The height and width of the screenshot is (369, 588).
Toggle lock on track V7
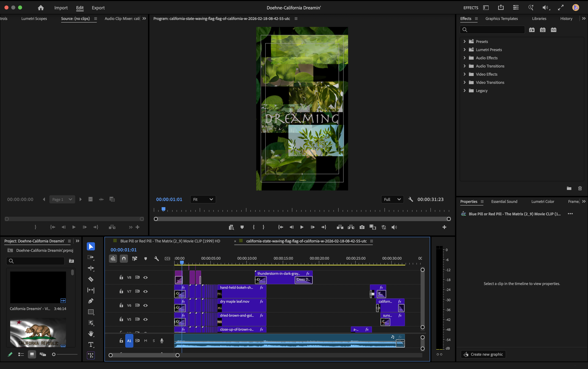(121, 291)
